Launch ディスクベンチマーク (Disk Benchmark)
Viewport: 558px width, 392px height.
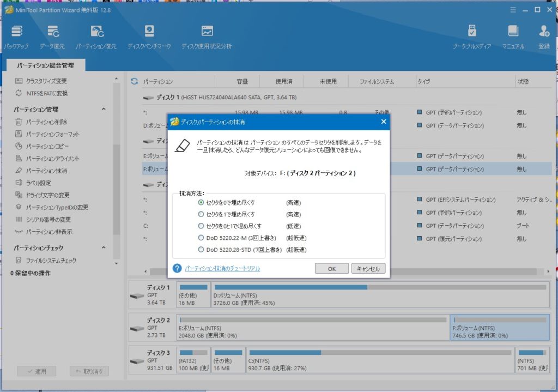click(x=149, y=37)
